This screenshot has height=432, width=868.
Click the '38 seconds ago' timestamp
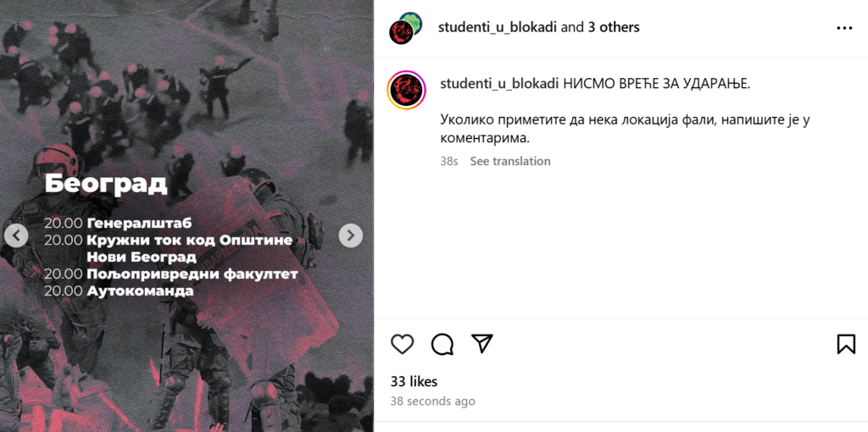click(x=432, y=401)
